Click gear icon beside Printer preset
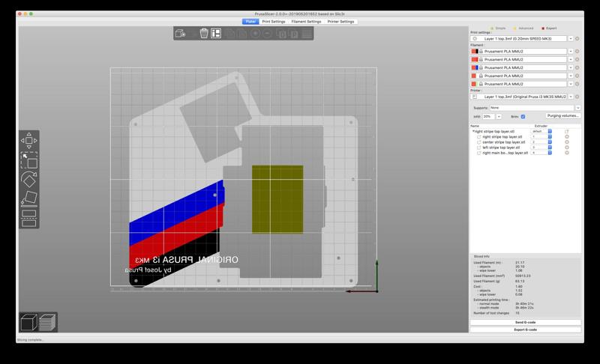 (x=577, y=97)
